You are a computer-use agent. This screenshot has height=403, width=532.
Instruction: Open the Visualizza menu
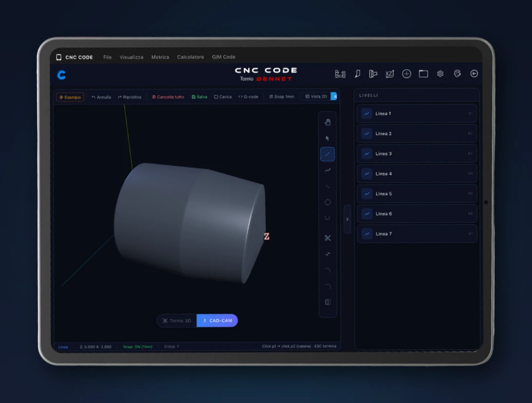(131, 57)
